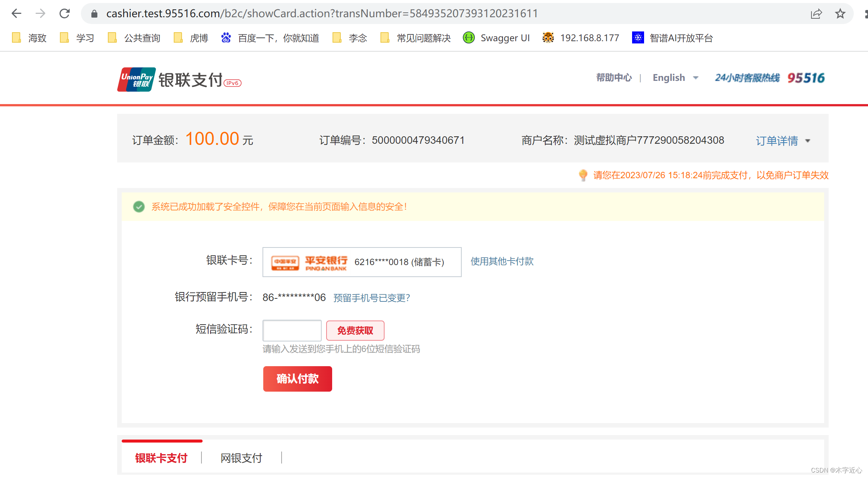Select the 银联卡支付 tab
868x477 pixels.
161,458
